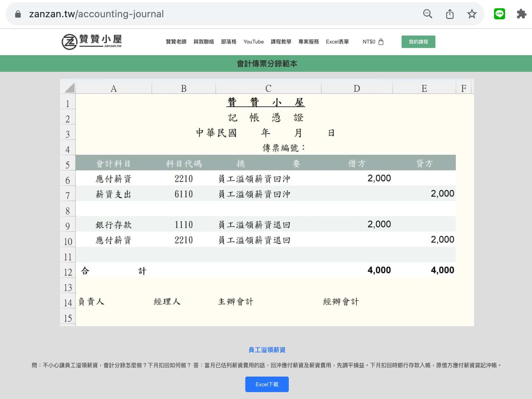The height and width of the screenshot is (399, 532).
Task: Bookmark this page with star icon
Action: point(472,14)
